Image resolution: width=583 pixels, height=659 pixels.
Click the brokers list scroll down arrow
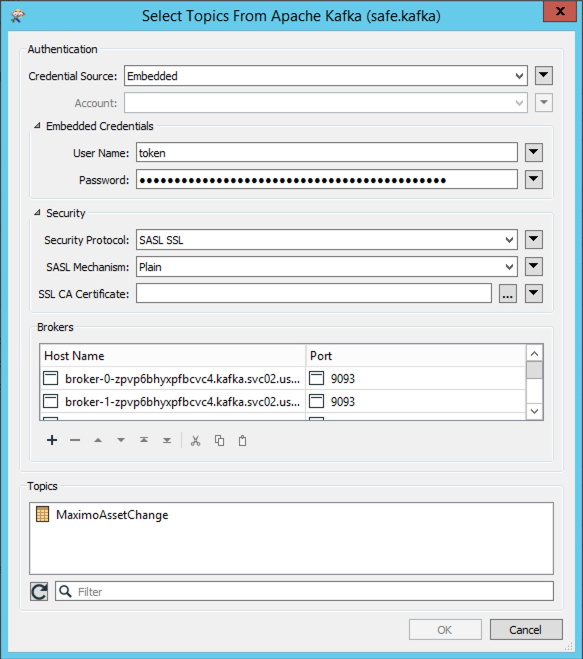click(534, 411)
